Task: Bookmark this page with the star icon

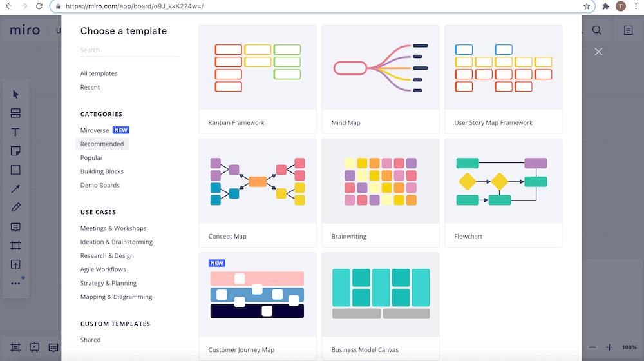Action: pyautogui.click(x=587, y=6)
